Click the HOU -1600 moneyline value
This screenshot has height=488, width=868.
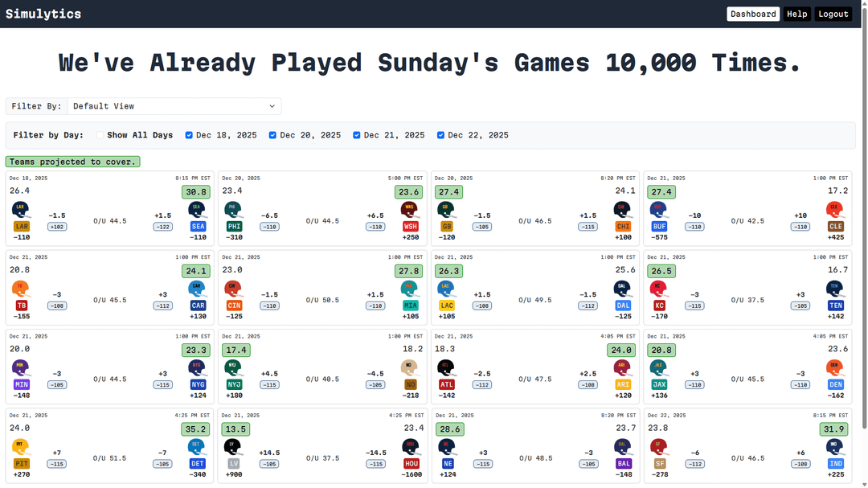[410, 475]
